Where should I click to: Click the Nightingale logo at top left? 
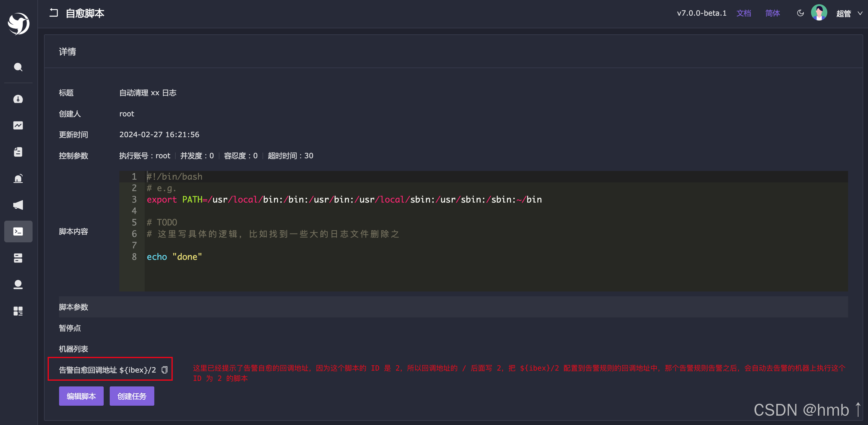pos(18,23)
